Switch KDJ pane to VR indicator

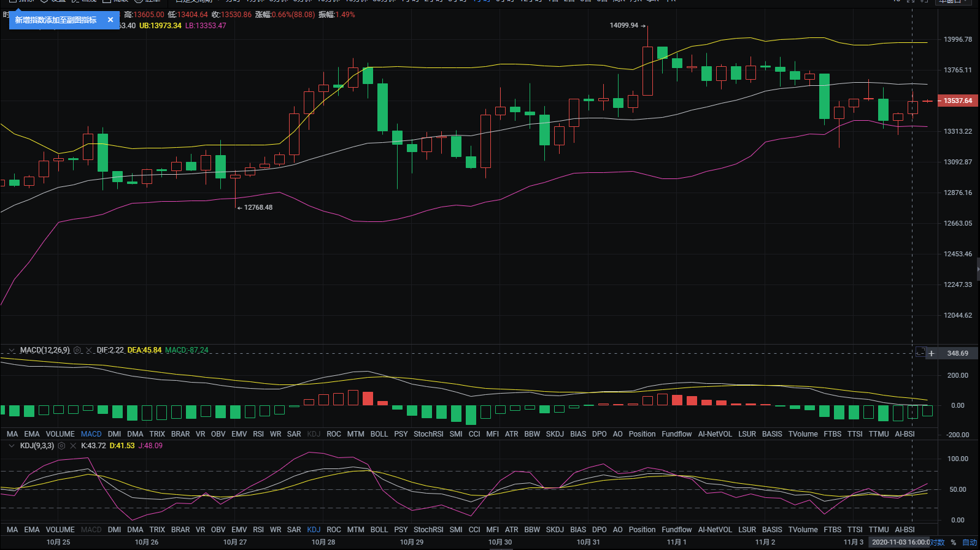coord(201,530)
